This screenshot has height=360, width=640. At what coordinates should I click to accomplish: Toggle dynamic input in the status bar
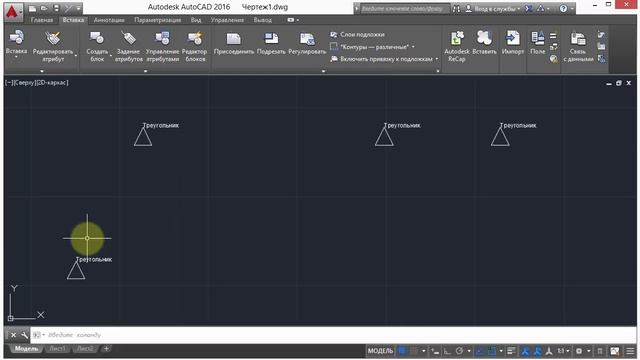coord(436,351)
